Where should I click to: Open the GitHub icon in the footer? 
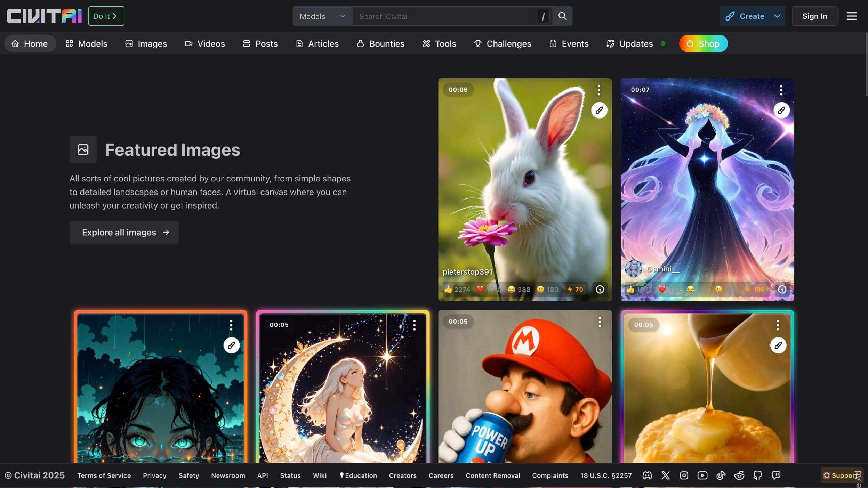click(x=757, y=475)
